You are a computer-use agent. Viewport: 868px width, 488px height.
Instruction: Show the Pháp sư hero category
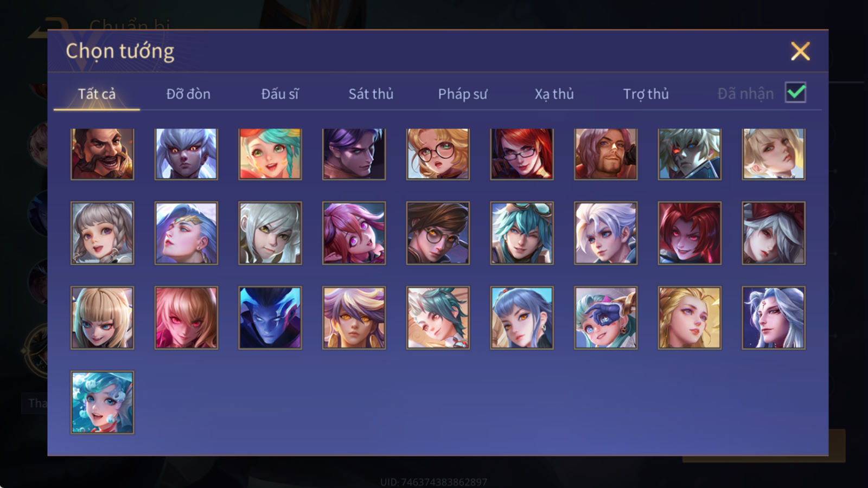[463, 94]
